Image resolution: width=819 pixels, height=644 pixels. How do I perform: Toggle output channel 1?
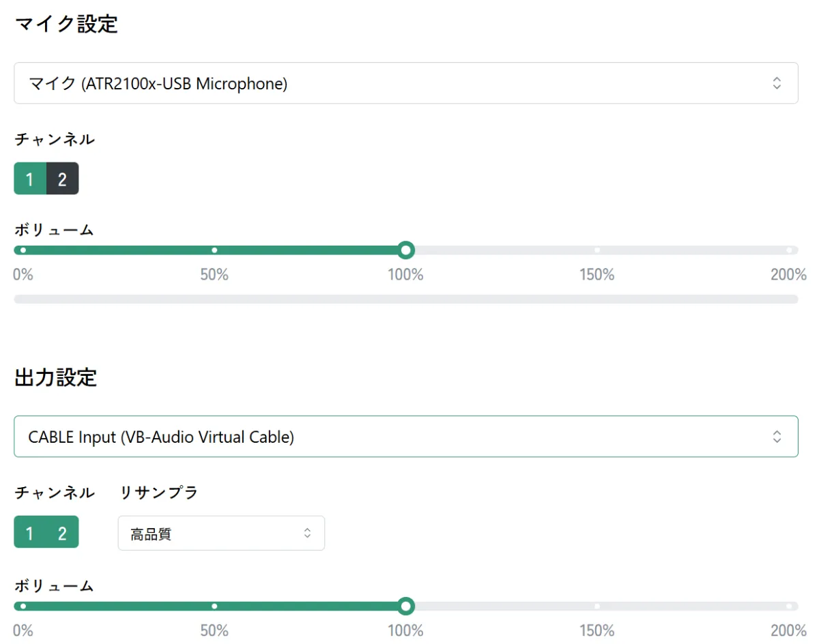coord(29,532)
